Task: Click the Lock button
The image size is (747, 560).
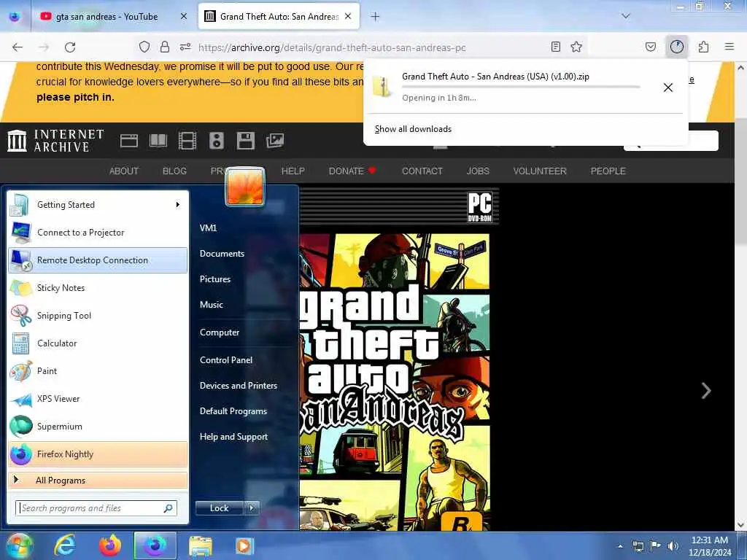Action: tap(220, 508)
